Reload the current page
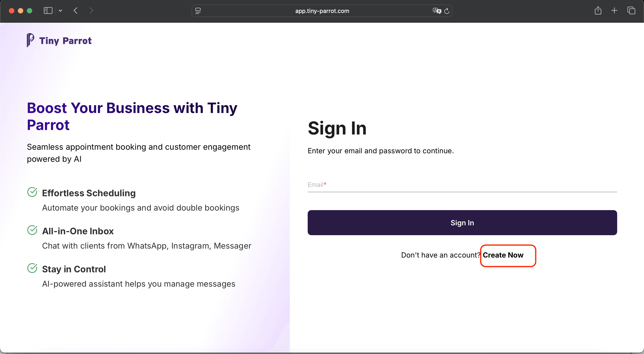 (x=447, y=11)
